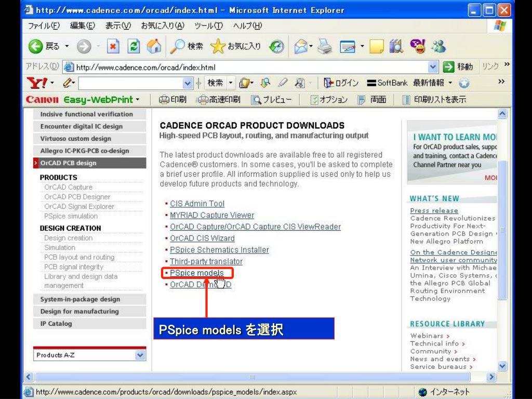Image resolution: width=532 pixels, height=399 pixels.
Task: Select Virtuoso custom design sidebar item
Action: click(89, 138)
